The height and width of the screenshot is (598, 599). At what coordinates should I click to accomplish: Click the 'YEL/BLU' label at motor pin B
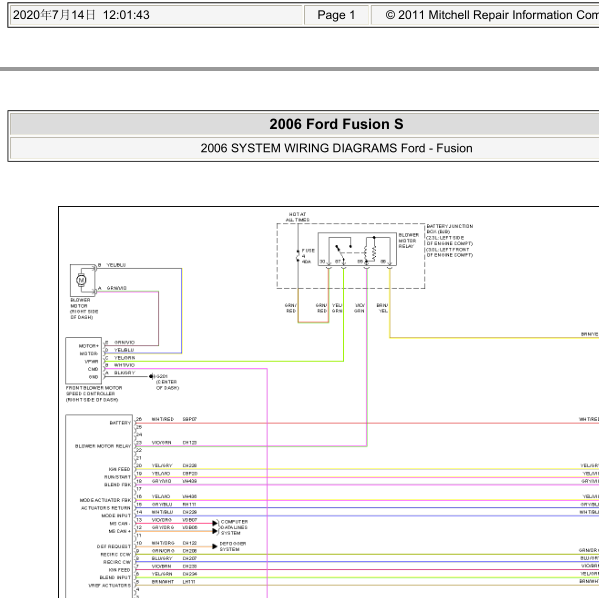tap(116, 265)
